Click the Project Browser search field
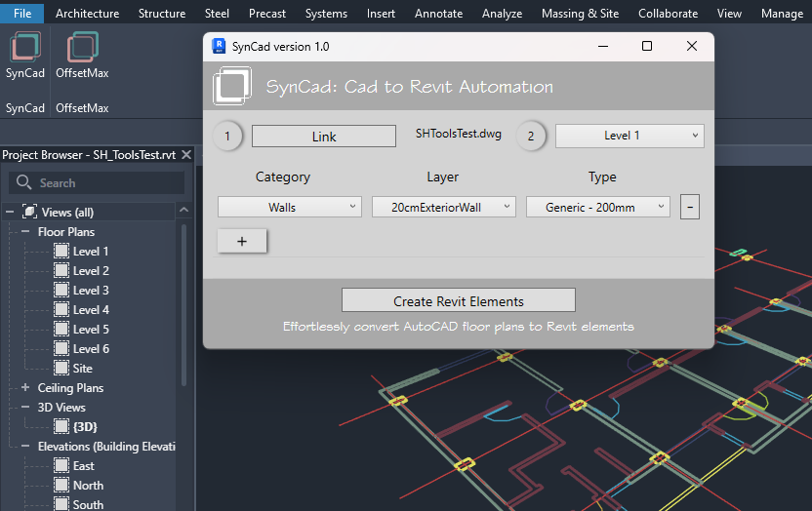The image size is (812, 511). pyautogui.click(x=97, y=182)
